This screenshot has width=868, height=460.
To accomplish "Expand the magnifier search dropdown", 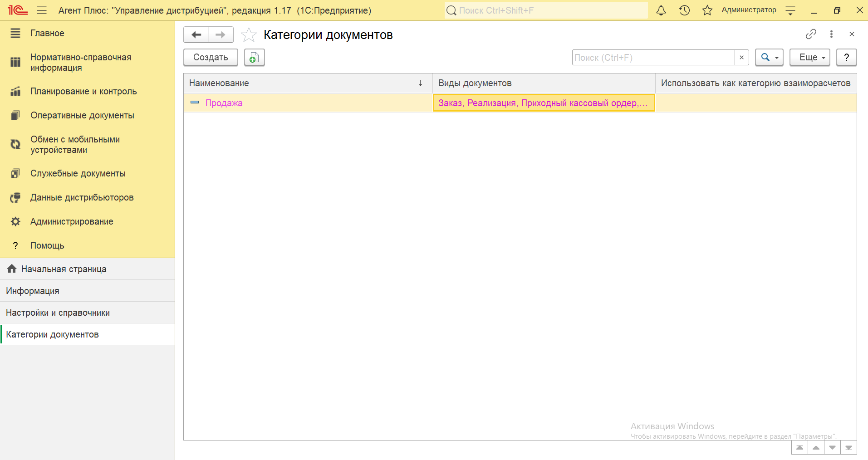I will (x=769, y=58).
